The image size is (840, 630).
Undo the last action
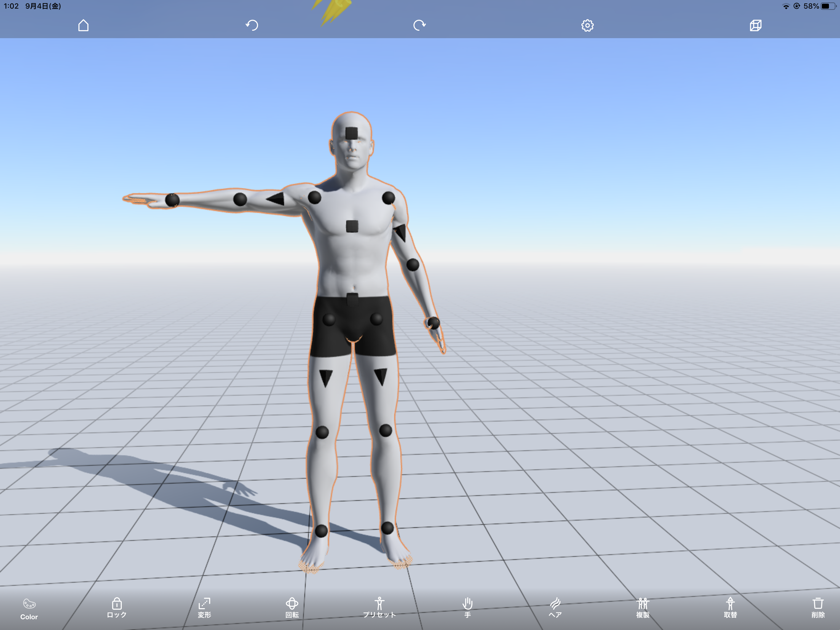[252, 26]
